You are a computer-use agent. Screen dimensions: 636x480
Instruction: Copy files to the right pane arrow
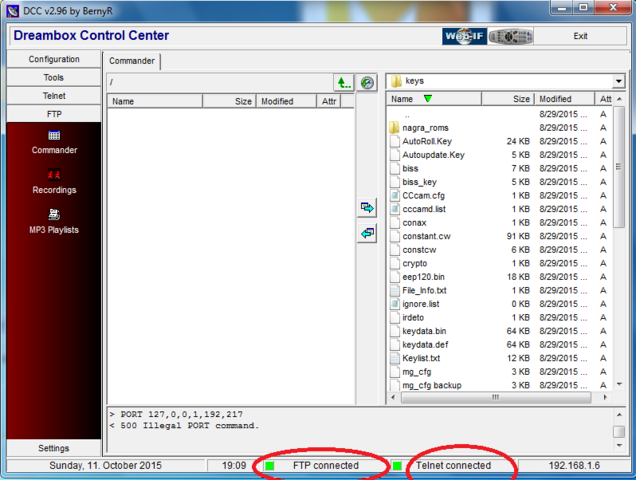[367, 208]
